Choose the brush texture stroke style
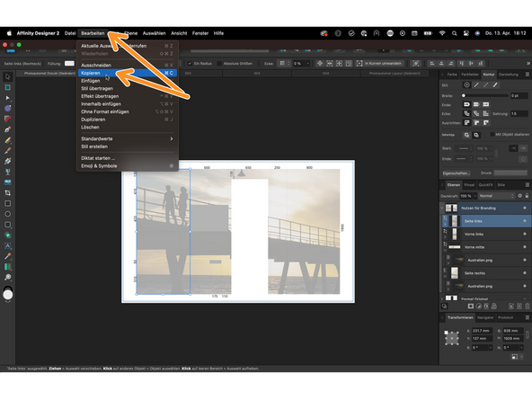The width and height of the screenshot is (532, 399). point(495,85)
